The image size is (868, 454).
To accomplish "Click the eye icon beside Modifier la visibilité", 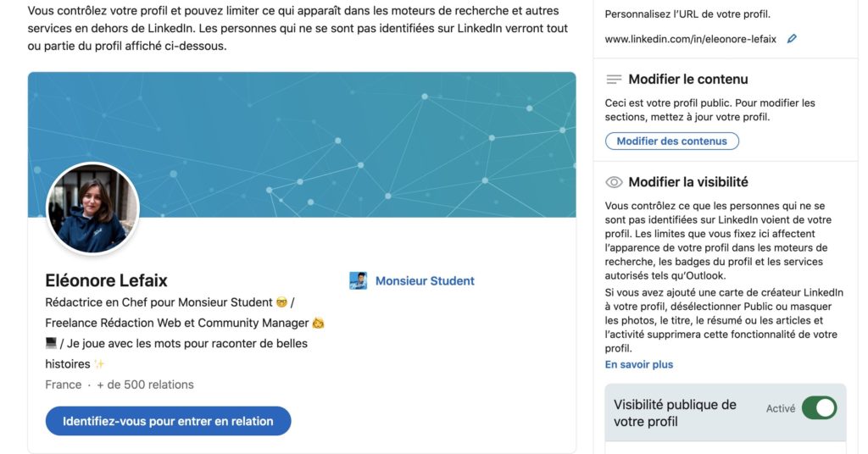I will [615, 182].
